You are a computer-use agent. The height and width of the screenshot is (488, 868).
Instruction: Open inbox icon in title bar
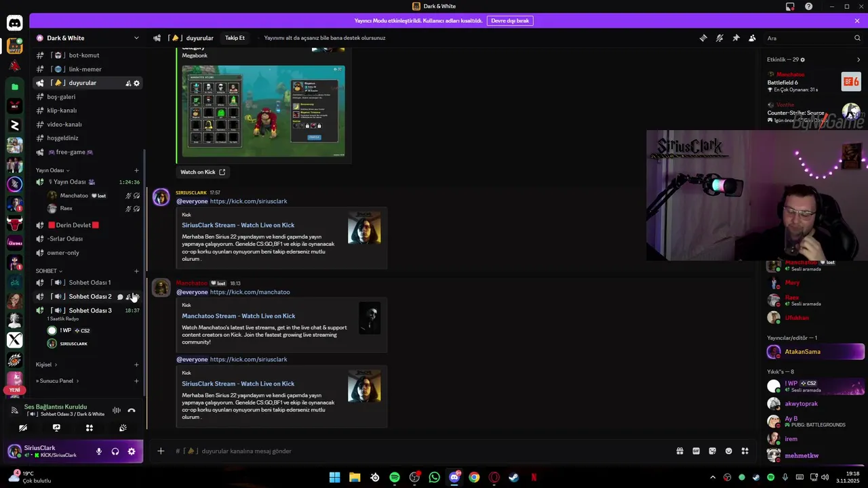click(790, 6)
